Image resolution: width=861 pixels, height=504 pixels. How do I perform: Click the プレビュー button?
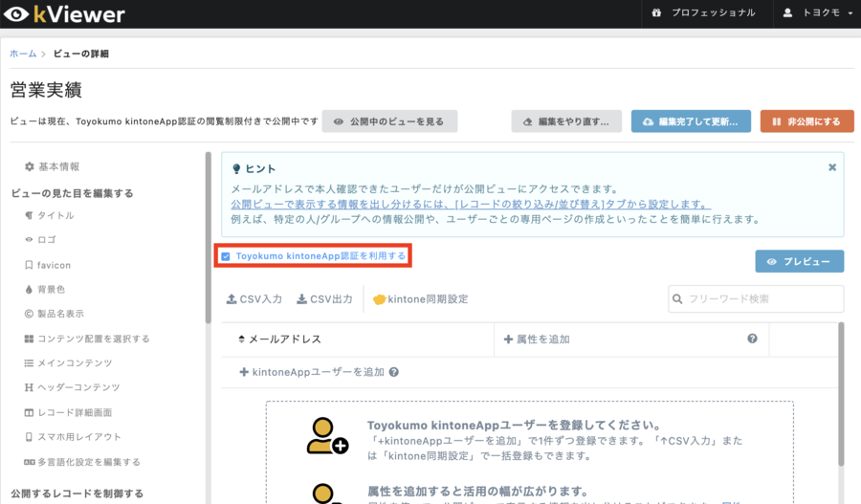pos(800,261)
